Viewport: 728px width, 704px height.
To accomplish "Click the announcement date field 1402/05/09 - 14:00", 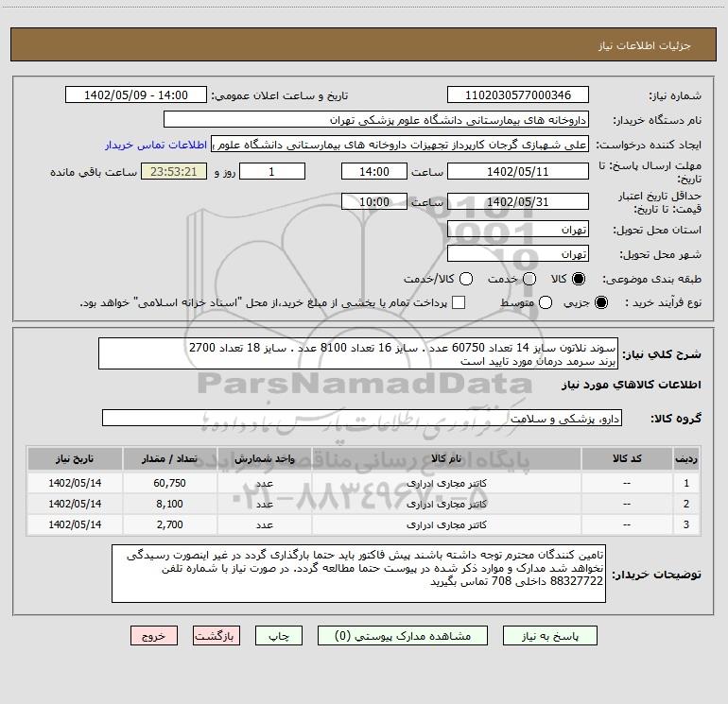I will tap(136, 95).
